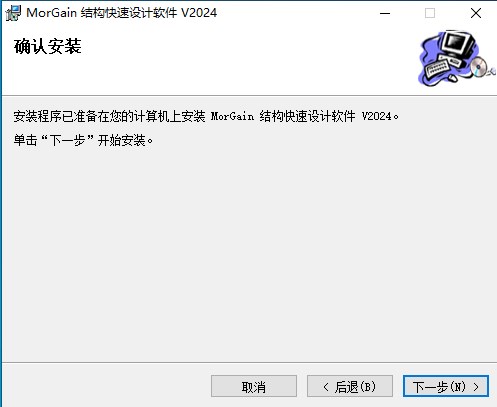Cancel setup with the 取消 button
The height and width of the screenshot is (407, 497).
(x=254, y=386)
